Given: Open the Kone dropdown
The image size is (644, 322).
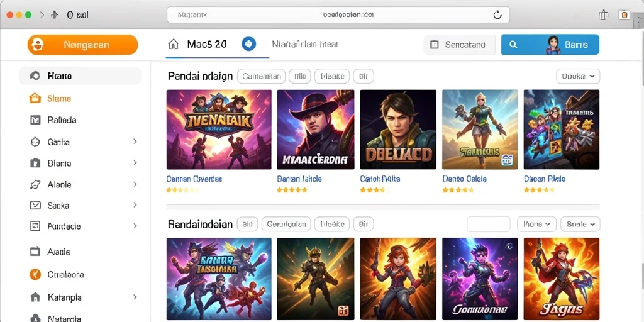Looking at the screenshot, I should [536, 225].
